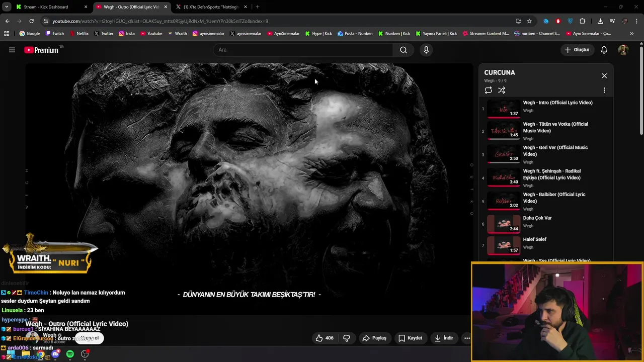
Task: Play Wegh - Balbiber from the playlist
Action: (546, 201)
